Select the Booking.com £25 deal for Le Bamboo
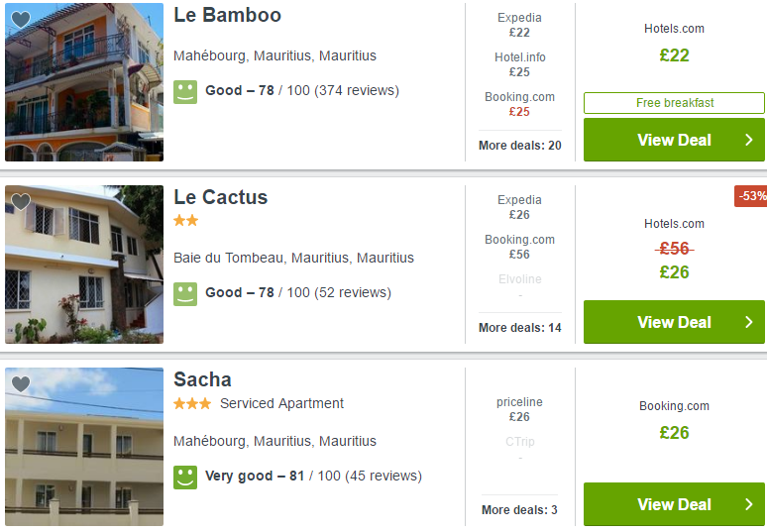 tap(519, 104)
